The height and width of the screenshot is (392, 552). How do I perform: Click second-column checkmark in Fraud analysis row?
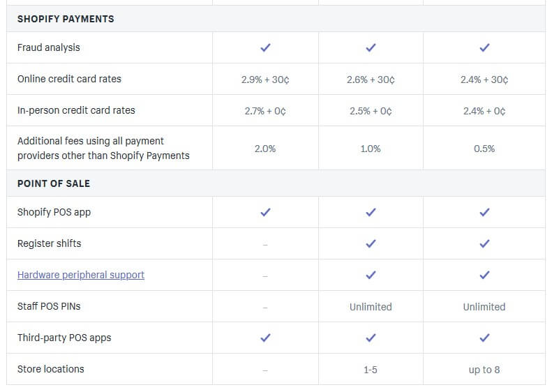tap(371, 47)
